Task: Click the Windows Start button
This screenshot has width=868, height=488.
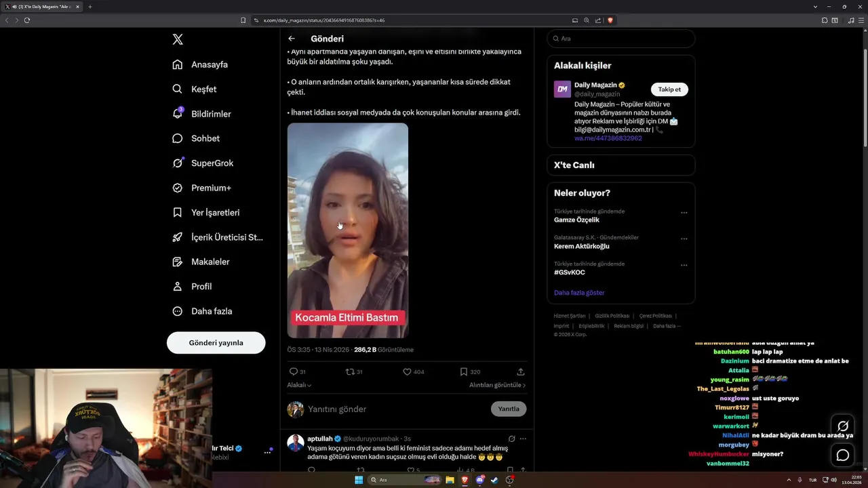Action: point(359,480)
